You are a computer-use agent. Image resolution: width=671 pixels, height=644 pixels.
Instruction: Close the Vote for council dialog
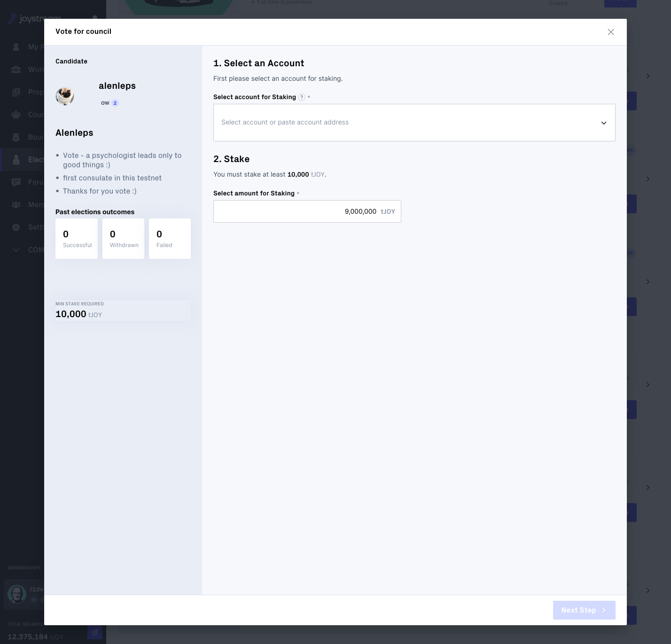611,32
